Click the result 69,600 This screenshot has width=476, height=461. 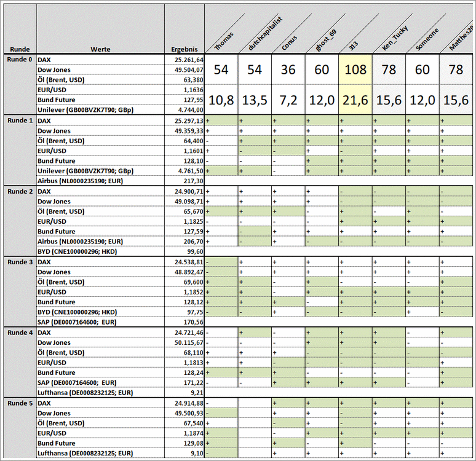(x=193, y=282)
